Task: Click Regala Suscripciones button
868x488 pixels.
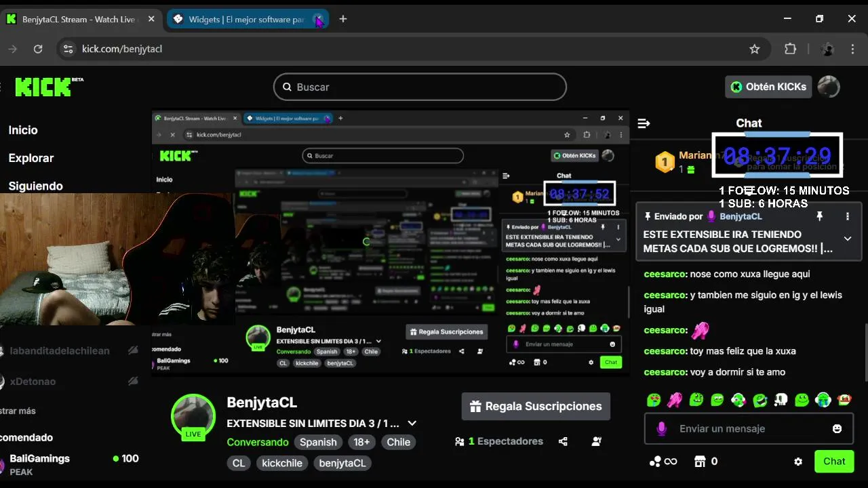Action: pos(536,407)
